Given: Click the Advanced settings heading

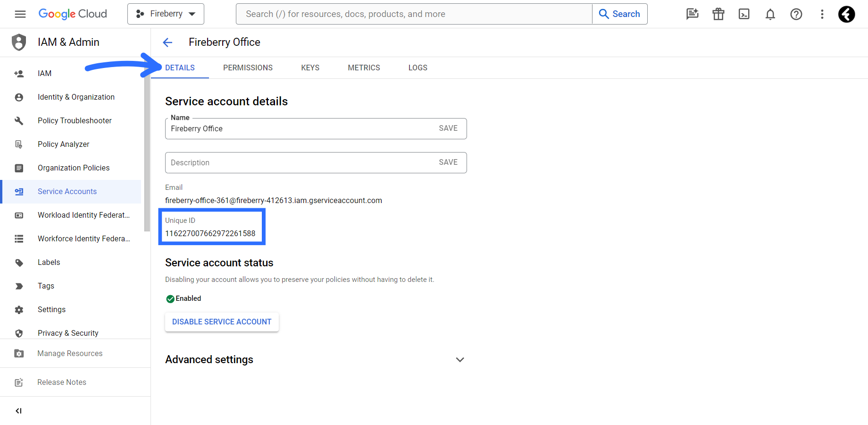Looking at the screenshot, I should pyautogui.click(x=209, y=360).
